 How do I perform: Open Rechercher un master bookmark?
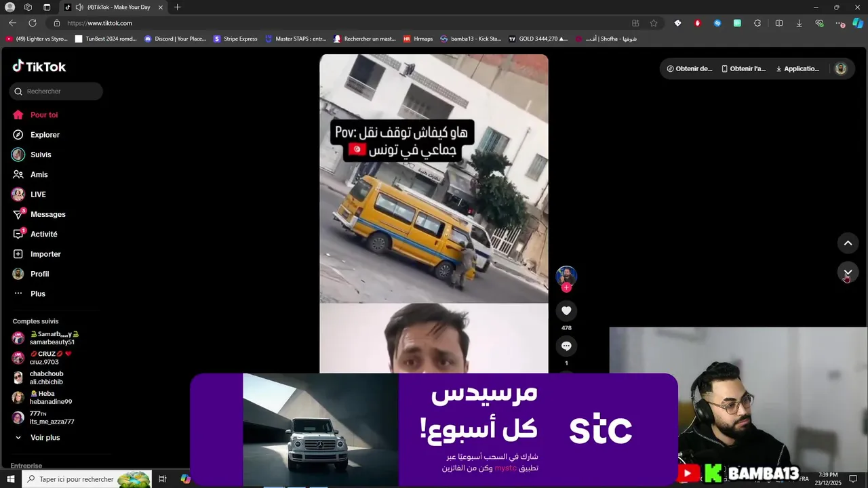click(365, 39)
